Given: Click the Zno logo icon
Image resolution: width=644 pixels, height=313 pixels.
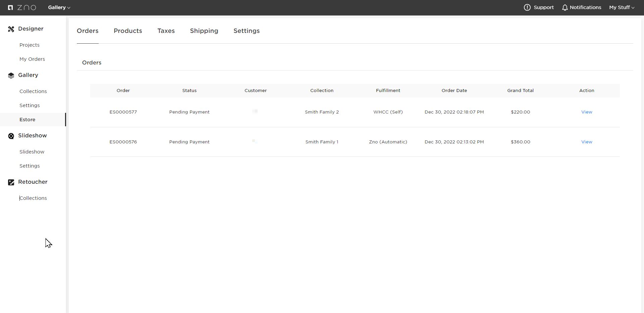Looking at the screenshot, I should click(x=10, y=7).
